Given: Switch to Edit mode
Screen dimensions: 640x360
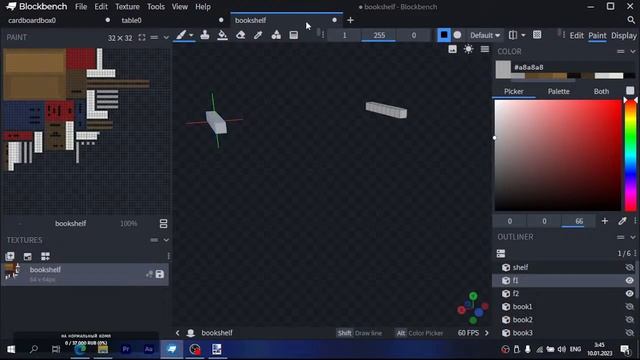Looking at the screenshot, I should point(576,36).
